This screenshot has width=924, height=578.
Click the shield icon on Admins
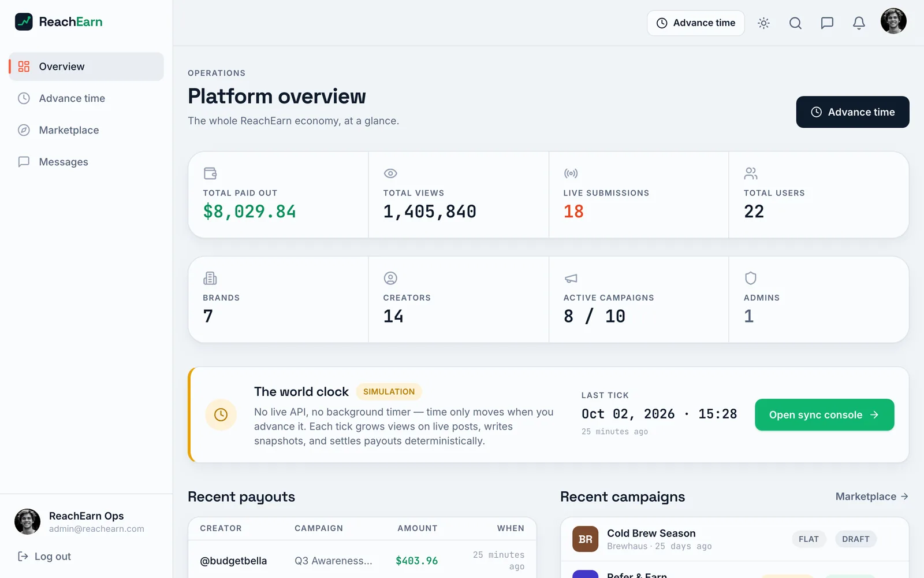pyautogui.click(x=751, y=278)
